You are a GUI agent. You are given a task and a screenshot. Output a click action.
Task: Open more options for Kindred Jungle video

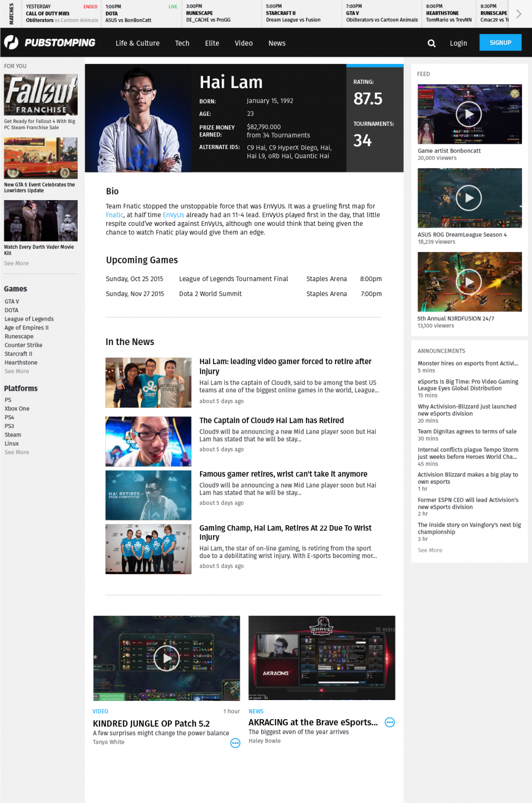[235, 743]
